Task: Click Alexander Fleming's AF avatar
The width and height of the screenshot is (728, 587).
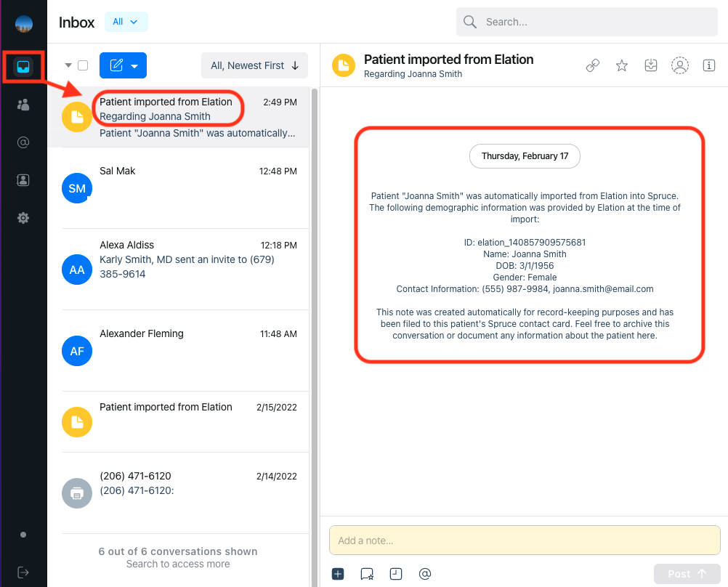Action: click(x=77, y=351)
